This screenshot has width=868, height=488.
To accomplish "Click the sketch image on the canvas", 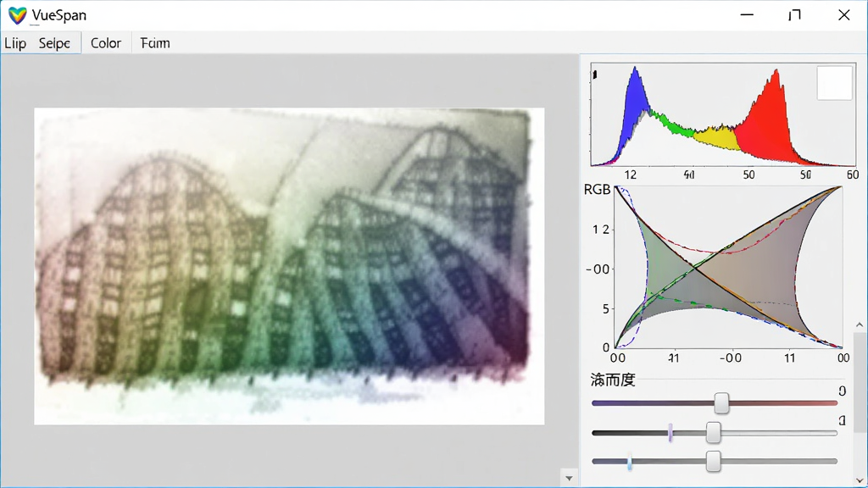I will click(x=289, y=266).
